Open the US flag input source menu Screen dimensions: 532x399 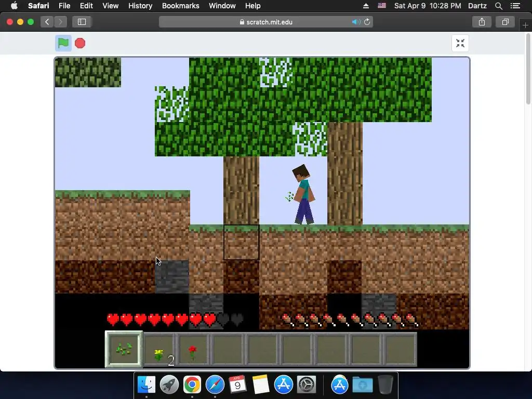tap(382, 6)
